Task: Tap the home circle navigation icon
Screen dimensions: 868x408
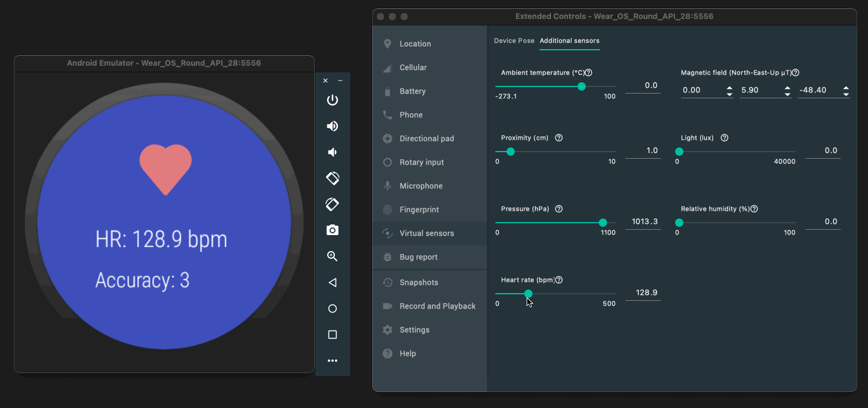Action: tap(333, 309)
